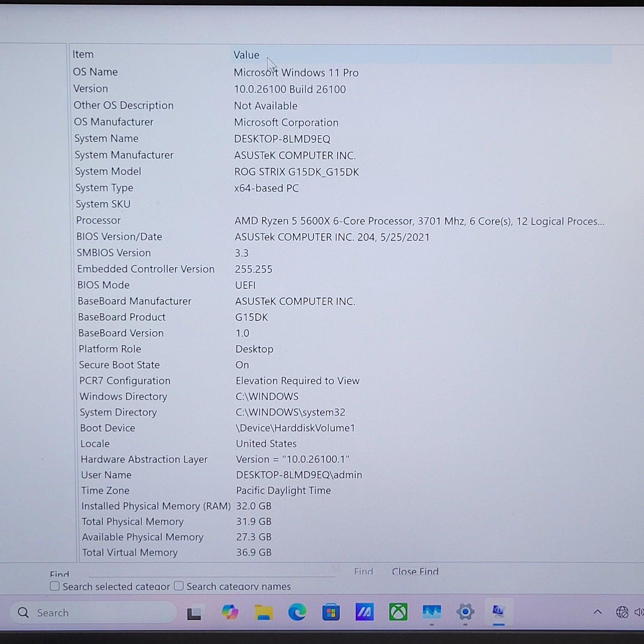
Task: Select value x64-based PC
Action: (267, 188)
